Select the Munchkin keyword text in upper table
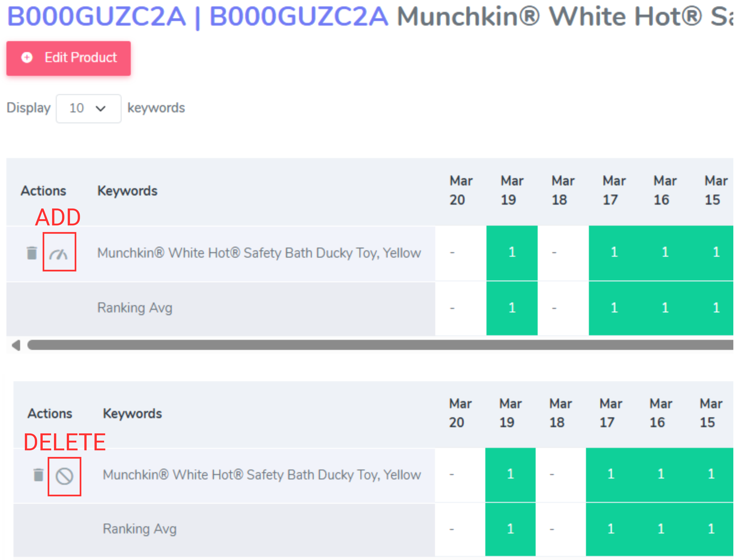Viewport: 736px width, 560px height. pos(259,253)
